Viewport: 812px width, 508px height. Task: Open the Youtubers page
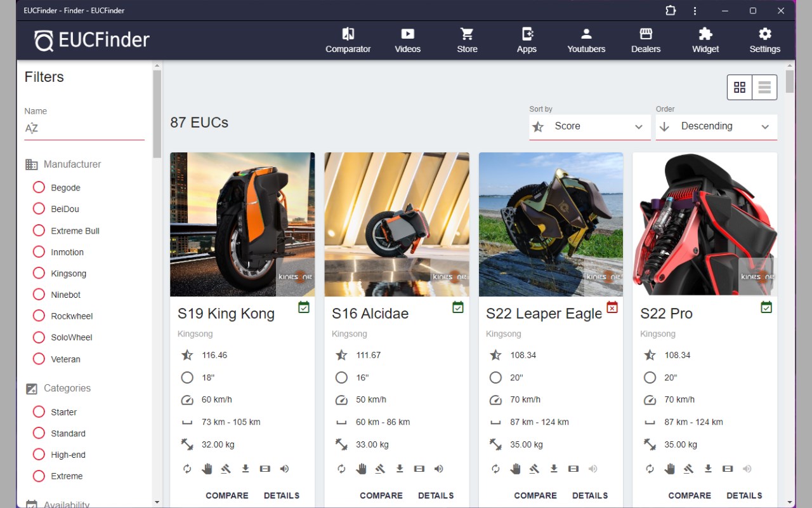click(x=586, y=41)
